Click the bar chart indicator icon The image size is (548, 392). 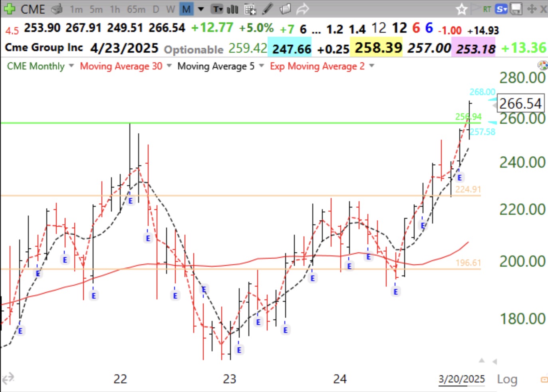[x=232, y=9]
